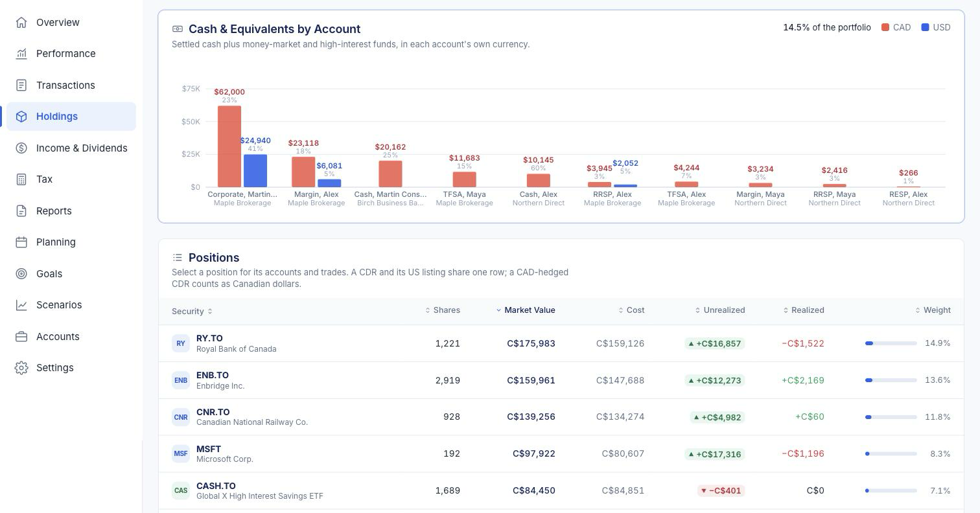Click the $62,000 Corporate CAD bar
Viewport: 980px width, 513px height.
point(229,146)
